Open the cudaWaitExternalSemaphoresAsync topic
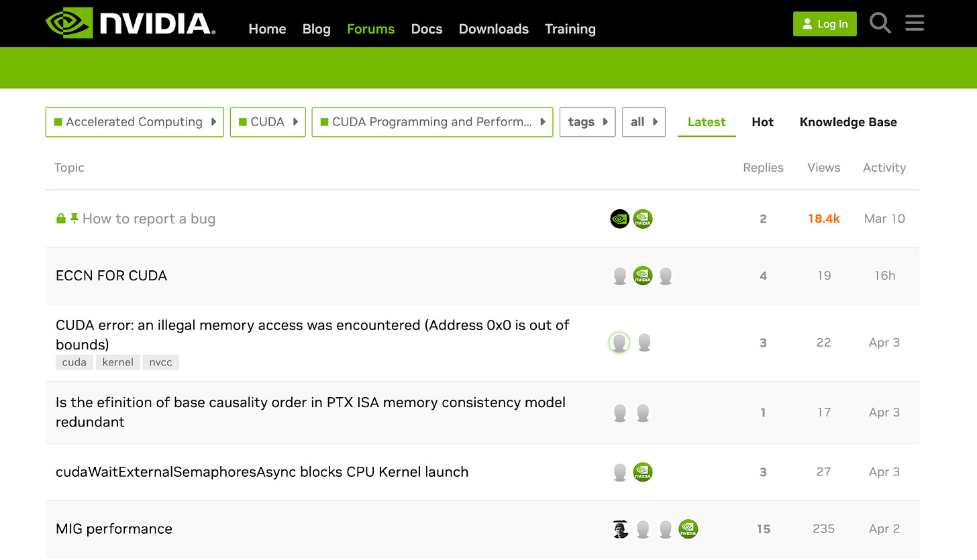The image size is (977, 560). (x=262, y=472)
